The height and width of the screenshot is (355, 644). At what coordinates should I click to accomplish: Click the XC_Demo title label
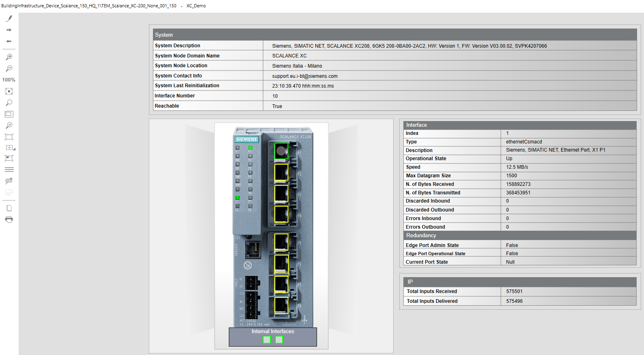[196, 6]
